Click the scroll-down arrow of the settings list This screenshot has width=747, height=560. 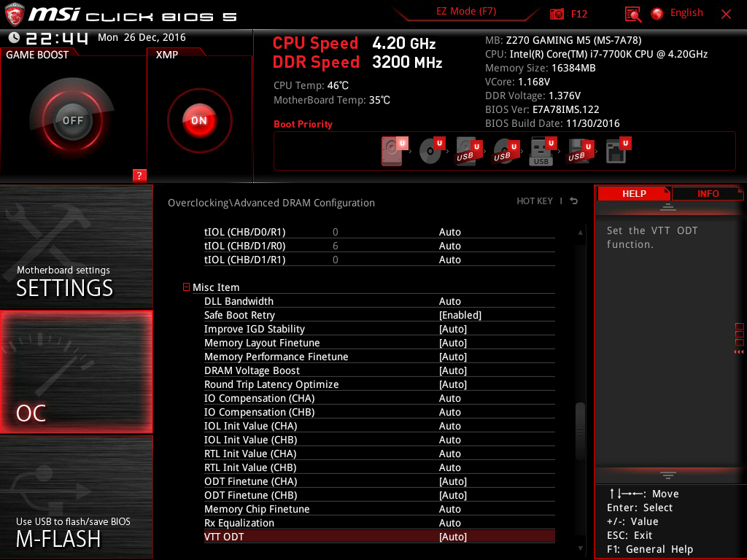click(580, 548)
